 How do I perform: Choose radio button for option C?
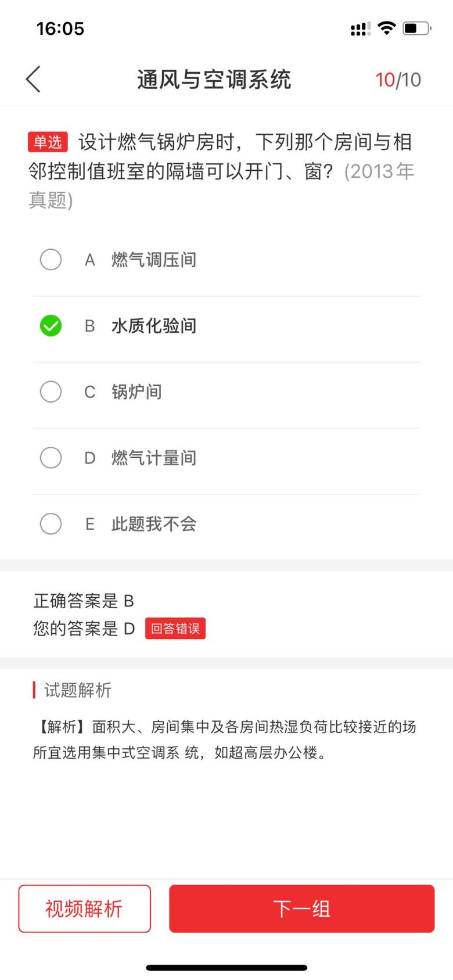pos(51,392)
